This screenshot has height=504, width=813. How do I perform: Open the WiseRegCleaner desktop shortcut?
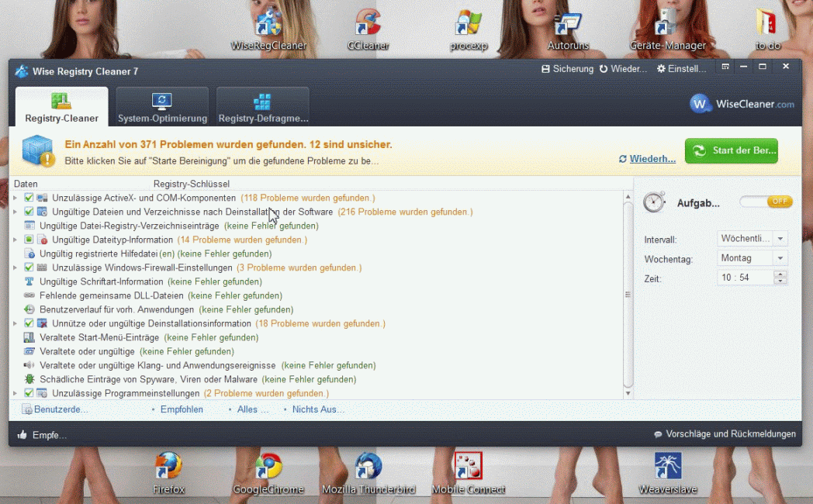point(268,30)
